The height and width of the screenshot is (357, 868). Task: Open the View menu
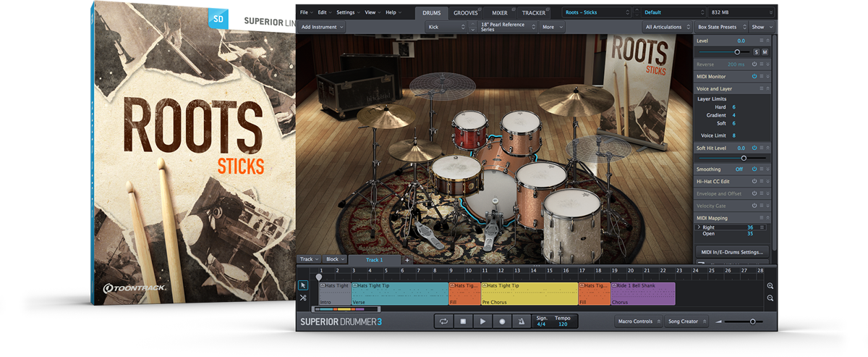point(372,12)
